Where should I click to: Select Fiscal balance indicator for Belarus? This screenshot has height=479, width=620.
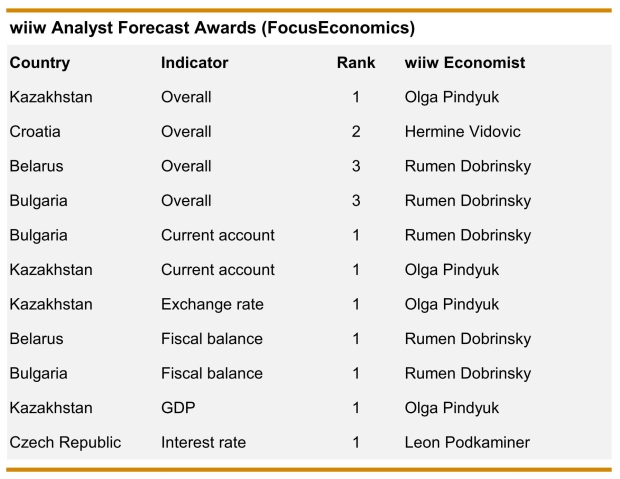coord(212,339)
